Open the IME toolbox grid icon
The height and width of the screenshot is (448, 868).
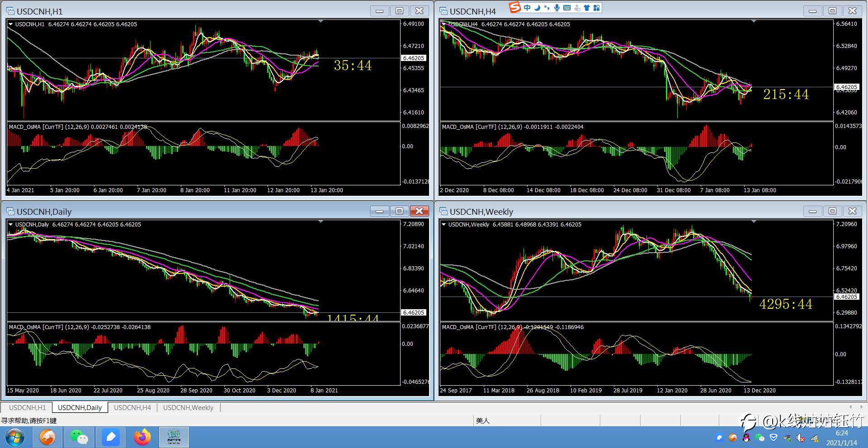[597, 8]
